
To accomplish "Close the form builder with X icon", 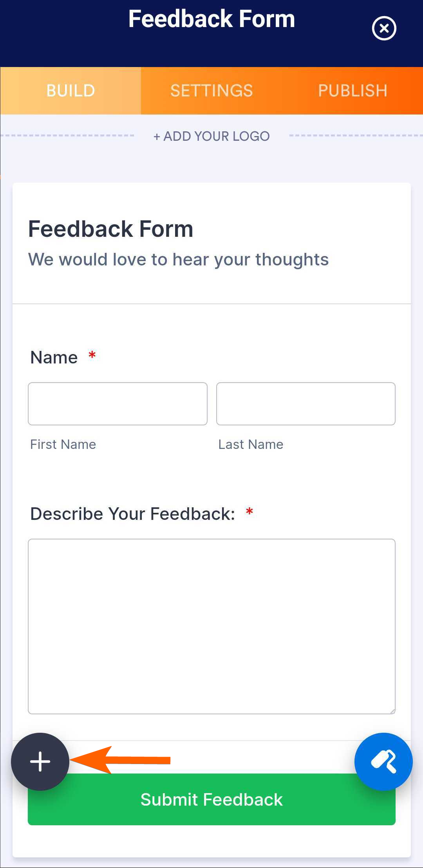I will [x=384, y=28].
